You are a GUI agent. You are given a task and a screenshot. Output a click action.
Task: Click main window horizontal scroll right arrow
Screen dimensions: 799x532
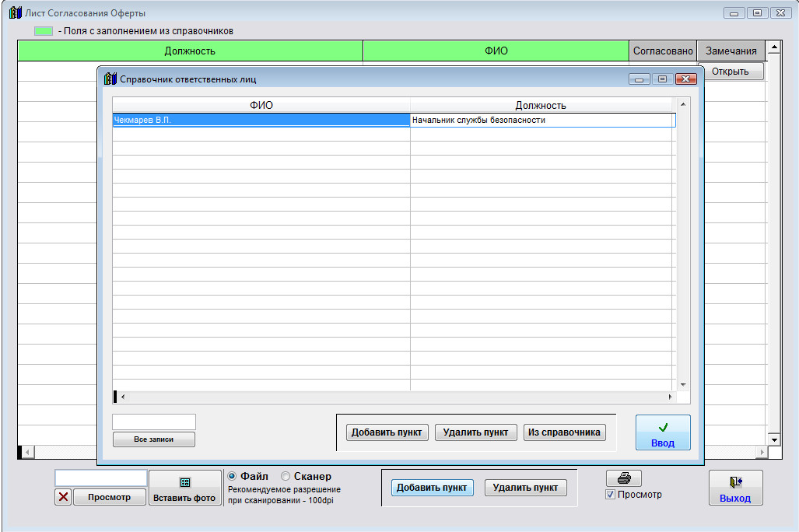click(762, 452)
